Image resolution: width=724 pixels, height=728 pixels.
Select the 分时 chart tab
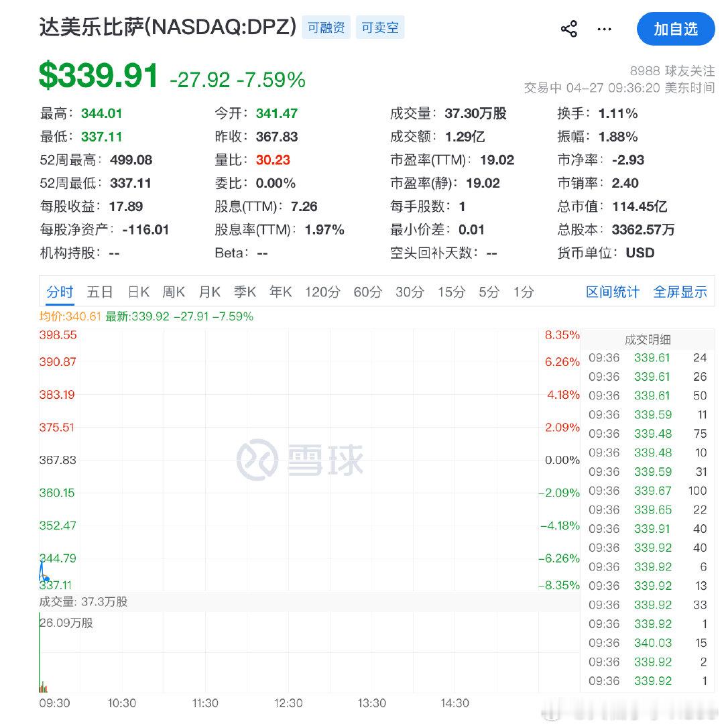tap(60, 292)
